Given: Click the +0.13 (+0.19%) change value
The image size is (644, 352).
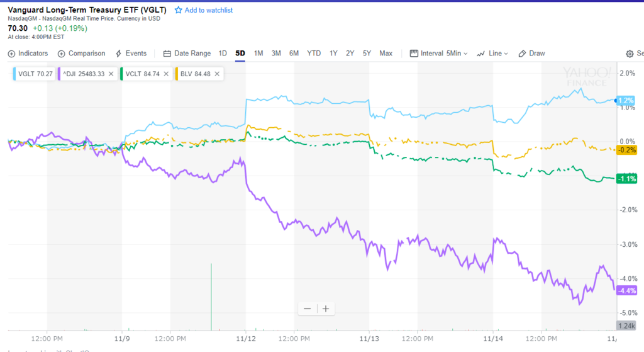Looking at the screenshot, I should [x=60, y=28].
